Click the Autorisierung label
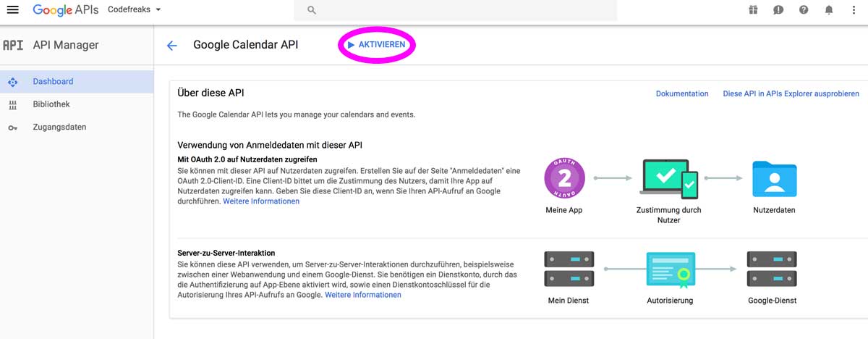Screen dimensions: 868x339 tap(670, 300)
